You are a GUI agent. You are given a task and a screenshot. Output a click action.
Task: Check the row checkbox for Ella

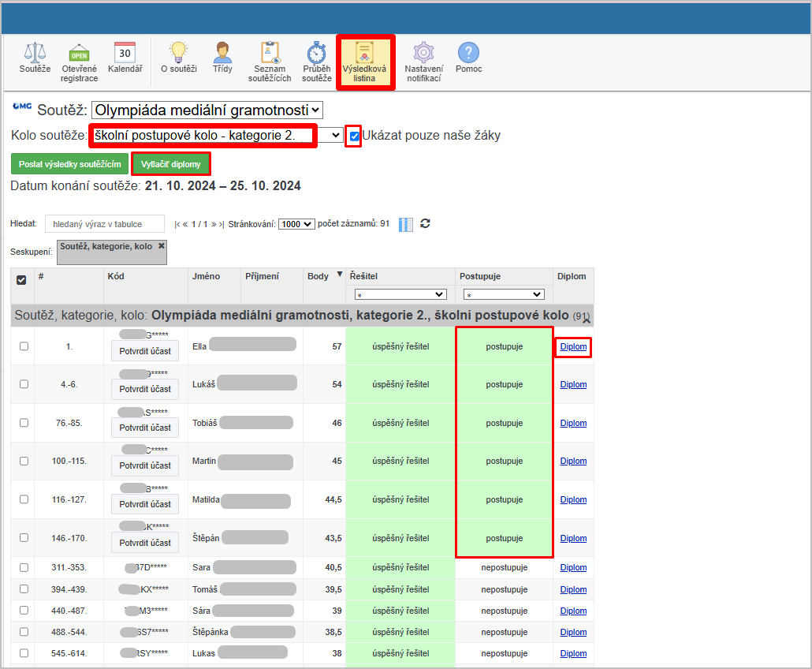[x=24, y=346]
